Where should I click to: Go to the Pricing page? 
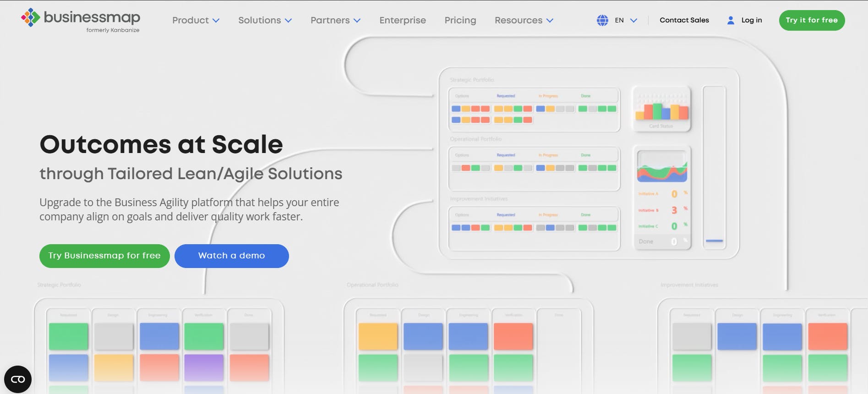click(x=460, y=20)
